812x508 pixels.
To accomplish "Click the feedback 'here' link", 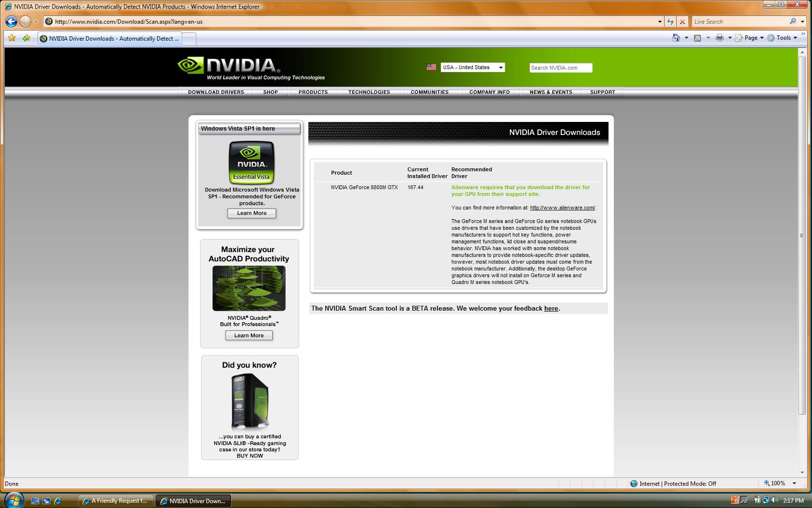I will [x=551, y=308].
